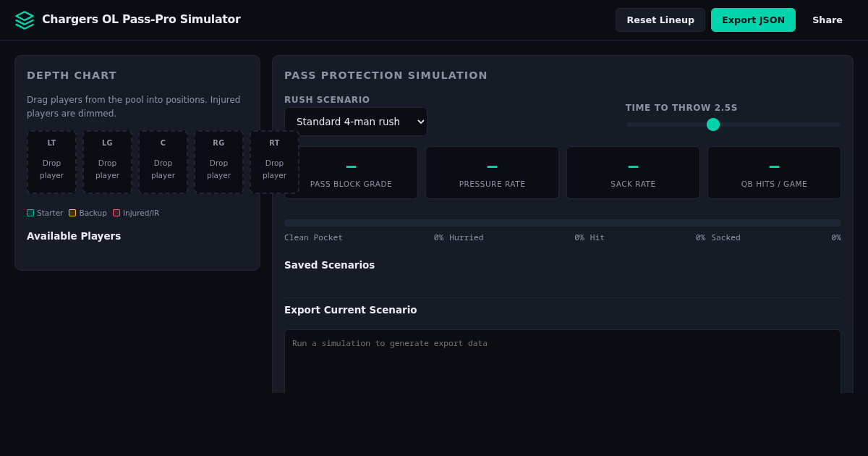Click the 'Clean Pocket' label
This screenshot has width=868, height=456.
pos(313,237)
